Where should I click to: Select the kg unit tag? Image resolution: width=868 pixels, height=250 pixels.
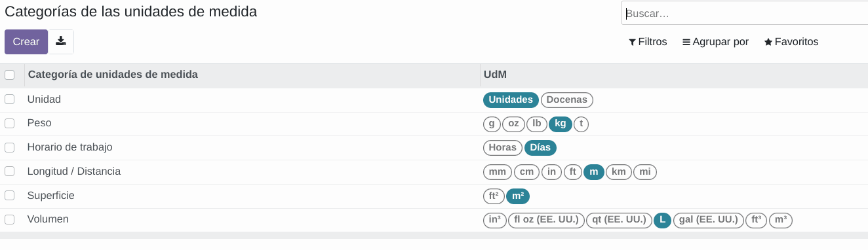[561, 124]
